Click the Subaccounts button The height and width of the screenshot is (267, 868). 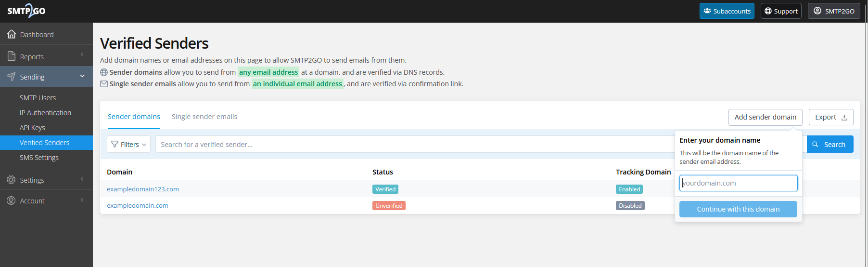(727, 11)
